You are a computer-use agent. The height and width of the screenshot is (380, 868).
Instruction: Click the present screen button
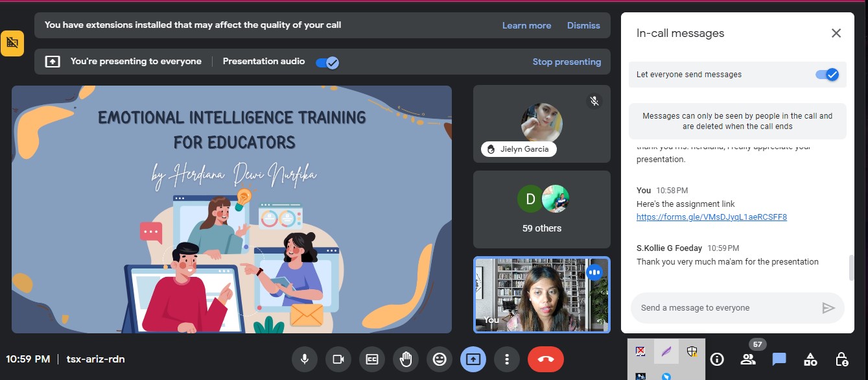pyautogui.click(x=473, y=359)
